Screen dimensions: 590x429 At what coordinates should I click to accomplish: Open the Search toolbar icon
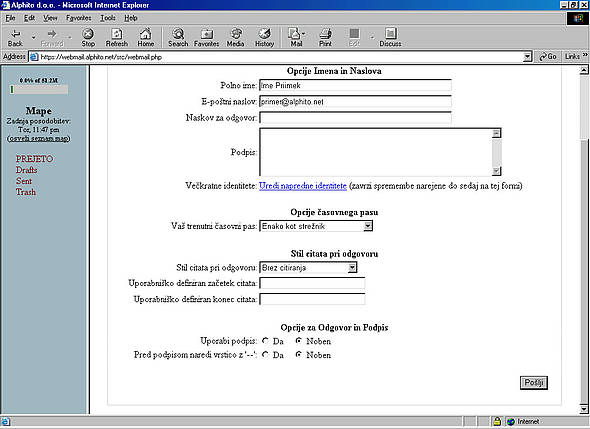[178, 37]
